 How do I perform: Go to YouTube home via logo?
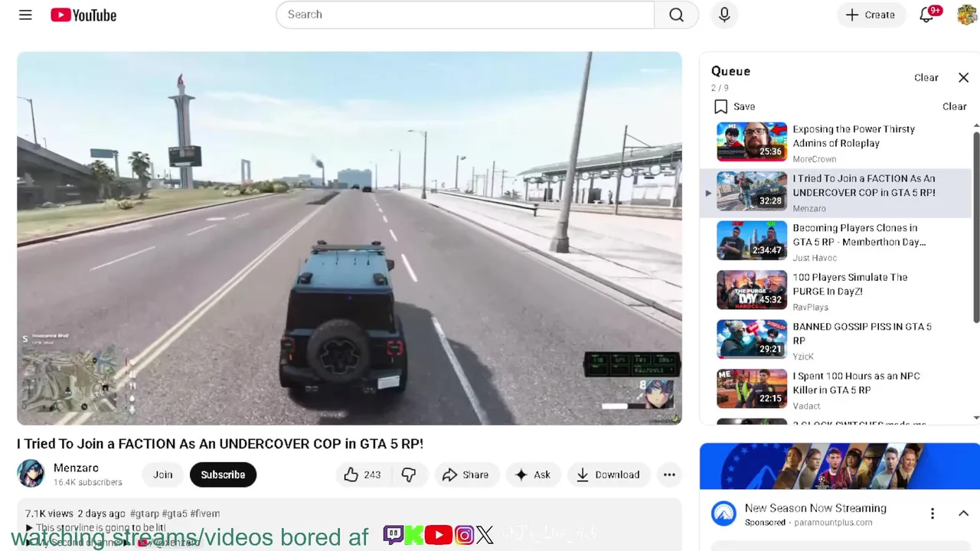click(x=83, y=15)
